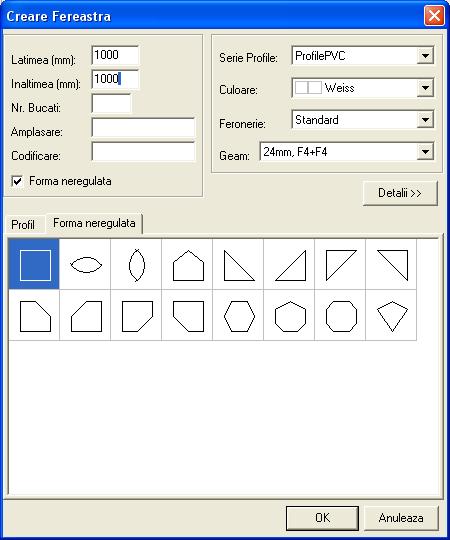Image resolution: width=450 pixels, height=540 pixels.
Task: Select right triangle with bottom-left right angle
Action: coord(238,264)
